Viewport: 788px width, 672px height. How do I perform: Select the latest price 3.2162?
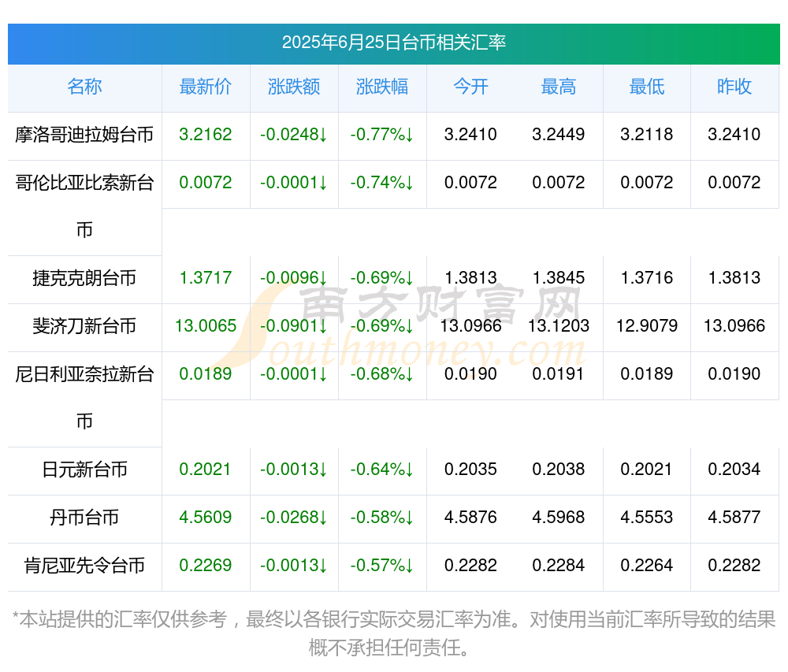coord(206,135)
